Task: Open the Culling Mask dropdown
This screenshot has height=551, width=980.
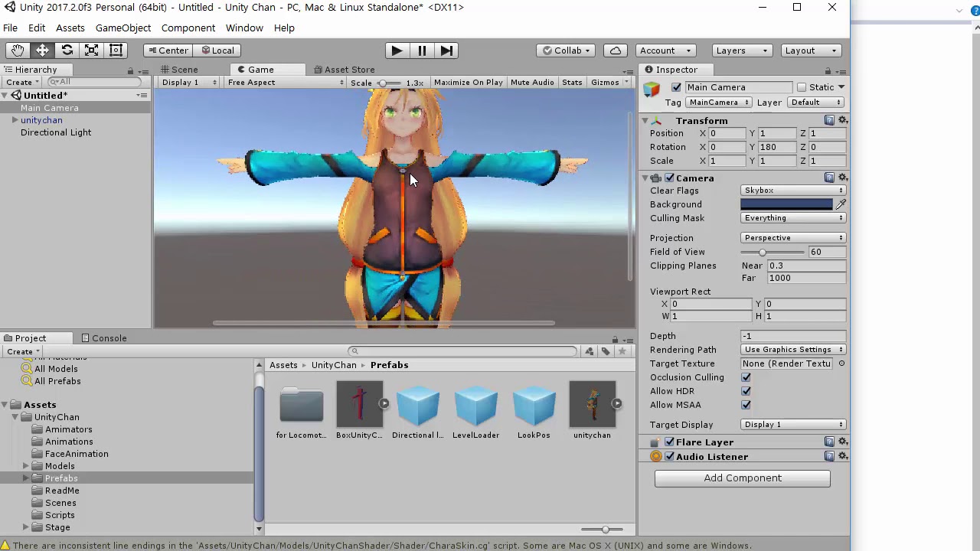Action: coord(793,218)
